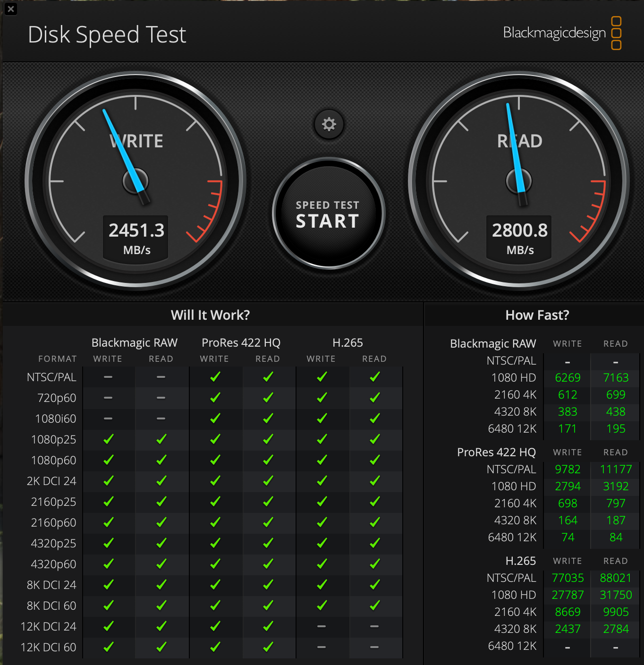Viewport: 644px width, 665px height.
Task: Click the How Fast? heading
Action: coord(537,315)
